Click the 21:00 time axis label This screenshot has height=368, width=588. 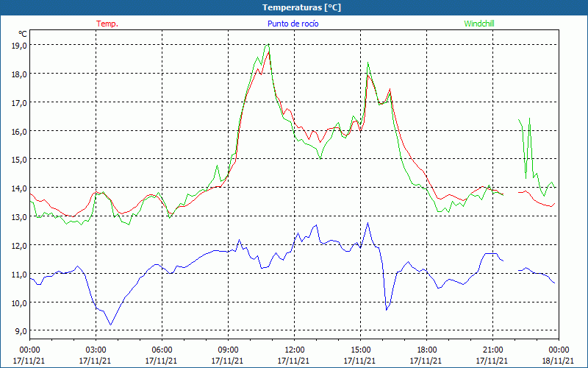[x=492, y=350]
